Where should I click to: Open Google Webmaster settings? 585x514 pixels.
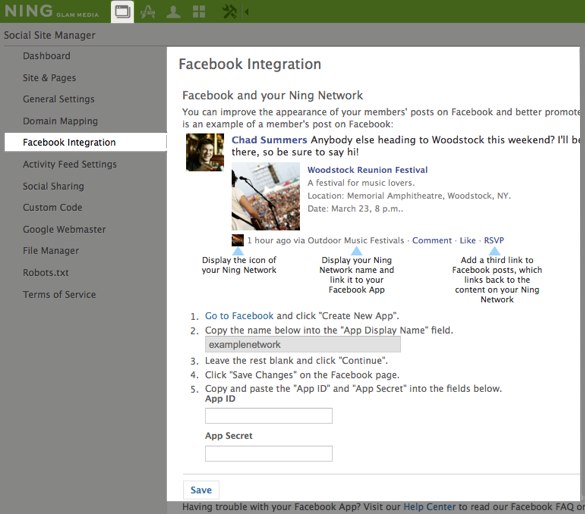tap(64, 229)
